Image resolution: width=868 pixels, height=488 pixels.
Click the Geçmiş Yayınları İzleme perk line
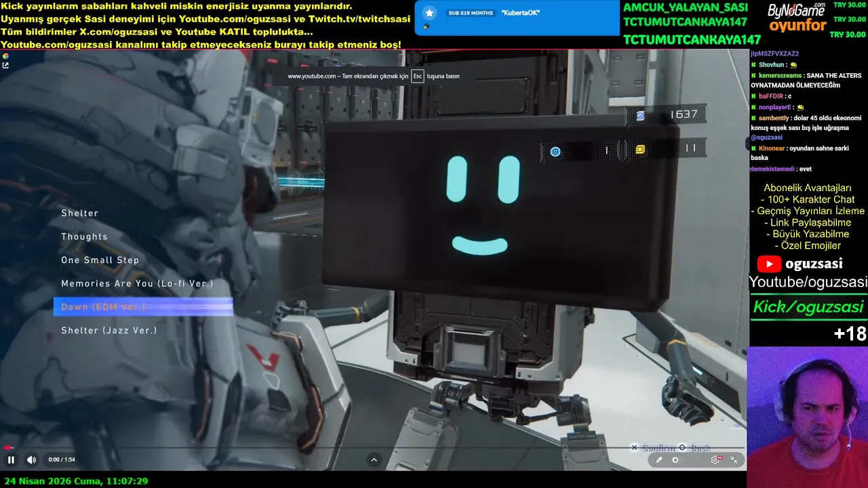808,211
